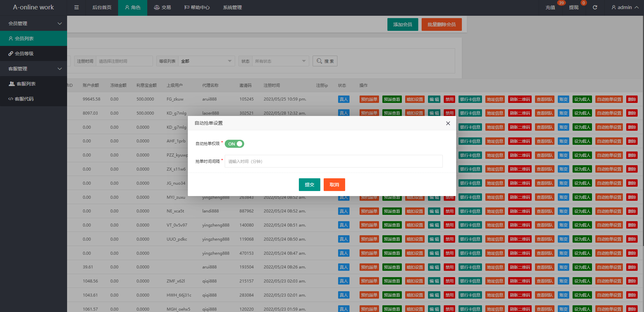
Task: Open 客服代码 with the code icon
Action: (34, 99)
